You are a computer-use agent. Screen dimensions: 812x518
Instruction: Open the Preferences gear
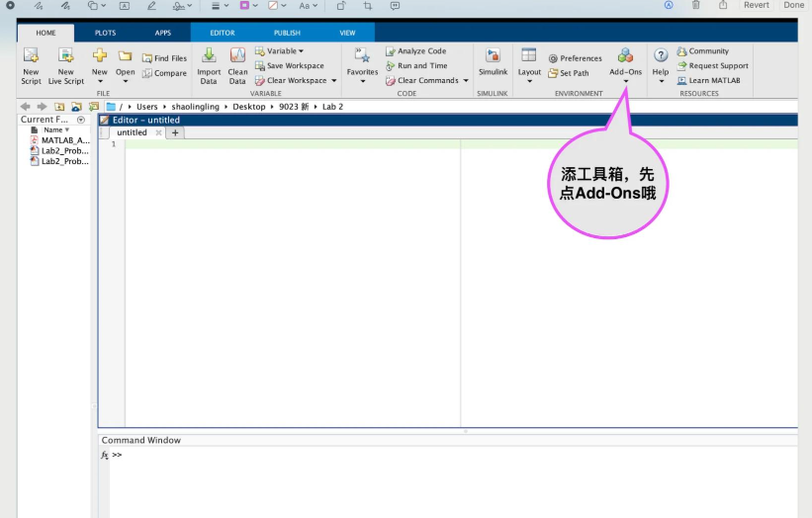click(x=553, y=58)
